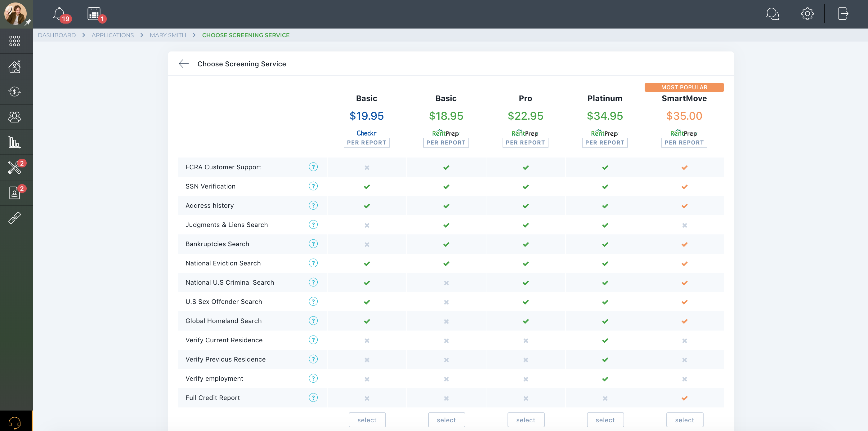Image resolution: width=868 pixels, height=431 pixels.
Task: Click the Platinum plan heading
Action: point(605,98)
